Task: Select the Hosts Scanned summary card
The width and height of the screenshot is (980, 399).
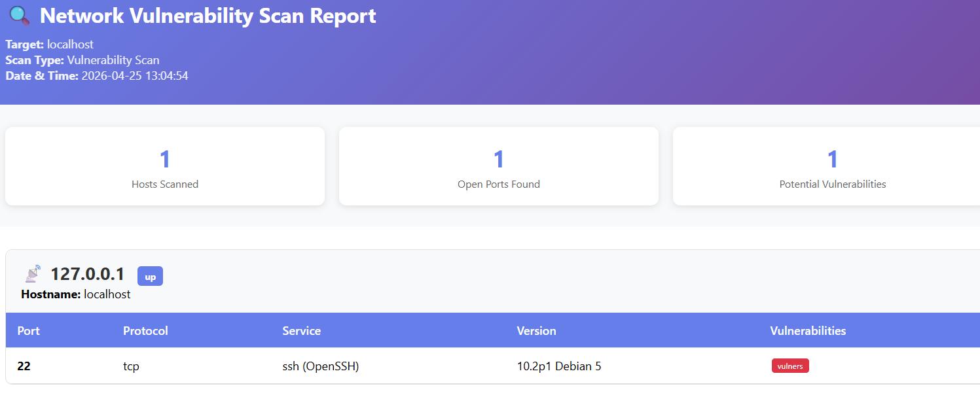Action: coord(164,166)
